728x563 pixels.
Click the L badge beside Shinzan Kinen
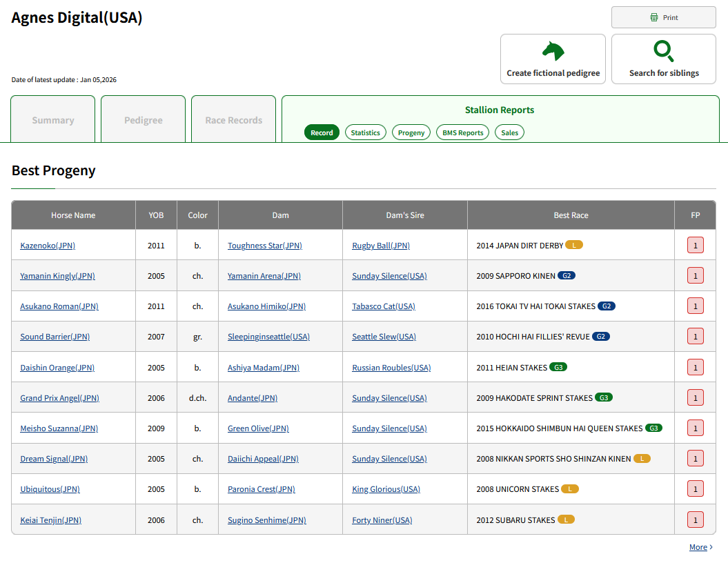click(x=642, y=459)
